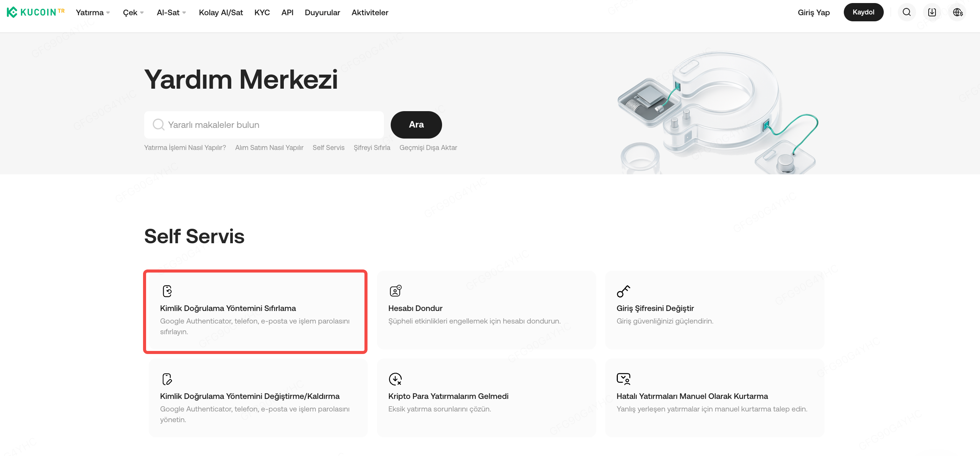Open the KYC menu item

click(262, 13)
